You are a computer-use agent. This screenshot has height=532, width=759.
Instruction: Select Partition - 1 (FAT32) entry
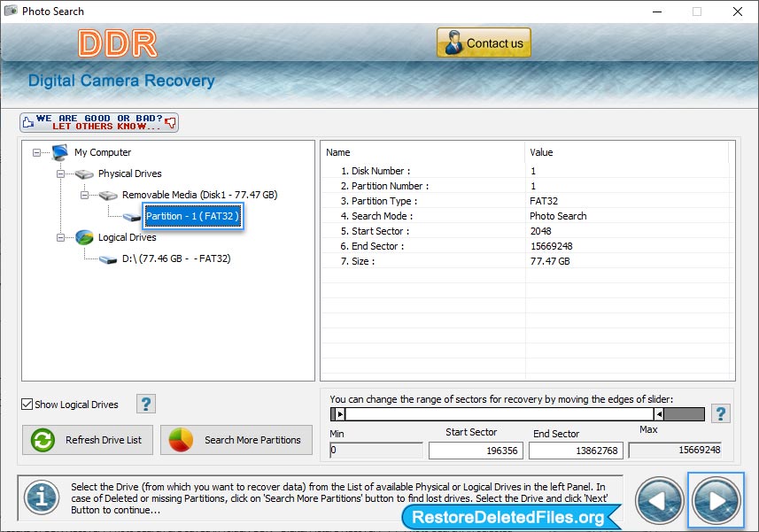pos(193,216)
